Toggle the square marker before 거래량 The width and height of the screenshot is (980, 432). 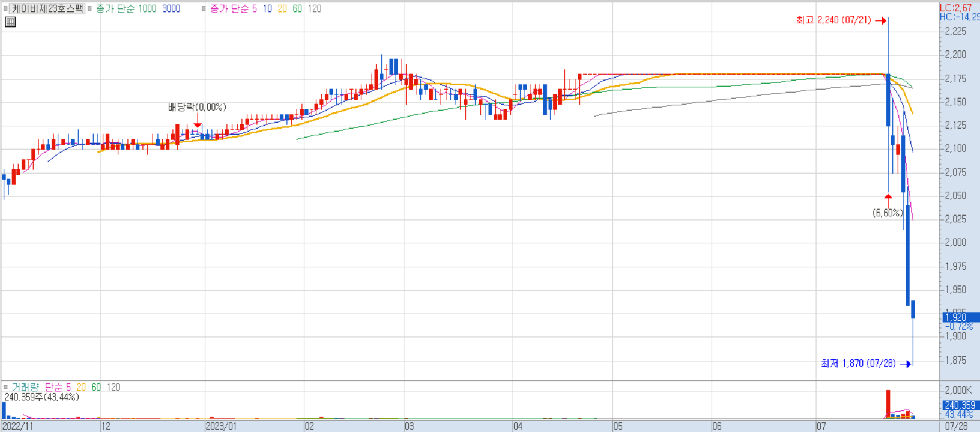click(5, 387)
